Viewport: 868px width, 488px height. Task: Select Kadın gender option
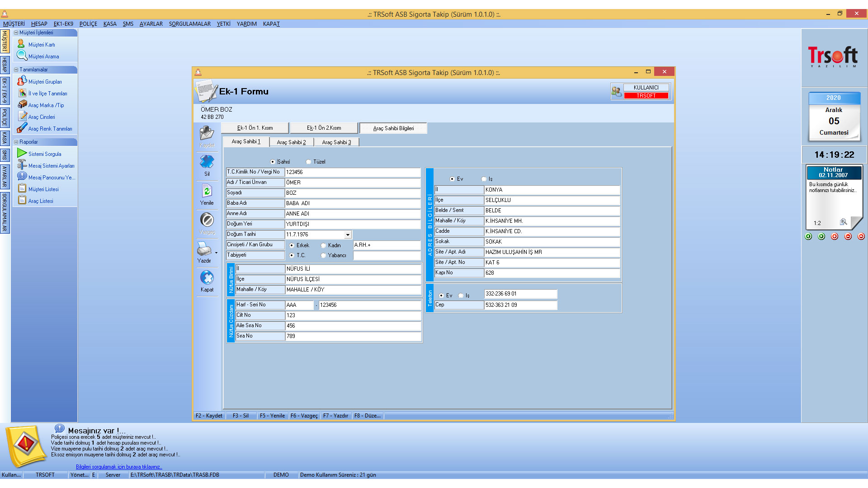tap(324, 245)
